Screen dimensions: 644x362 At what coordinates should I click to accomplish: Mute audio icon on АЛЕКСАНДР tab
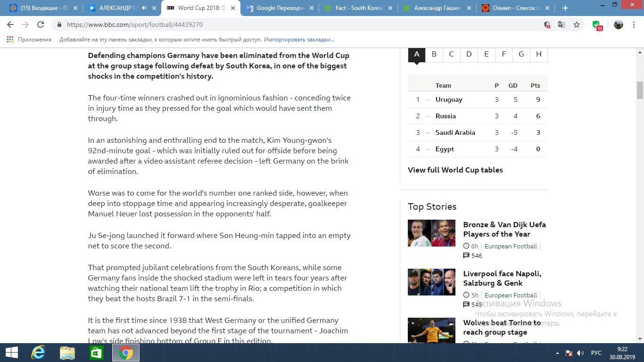point(144,8)
